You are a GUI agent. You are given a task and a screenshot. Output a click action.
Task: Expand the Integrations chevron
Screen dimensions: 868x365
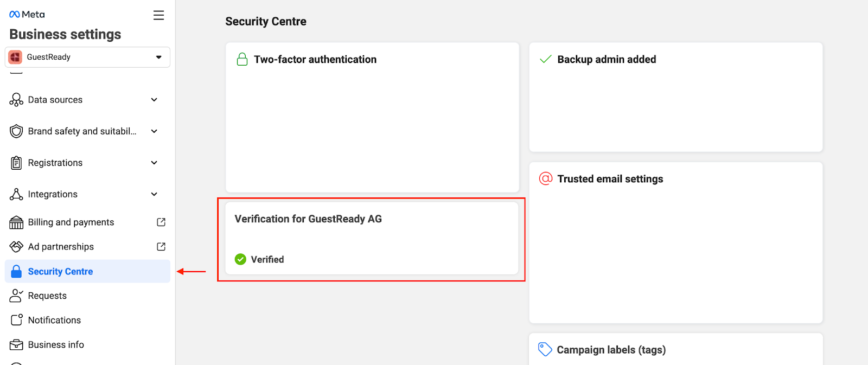pos(154,194)
